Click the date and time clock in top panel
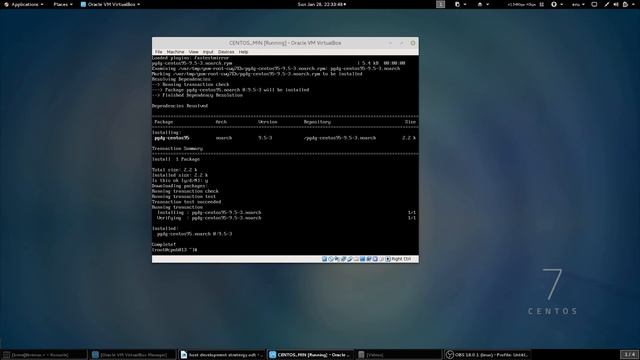Viewport: 640px width, 360px height. (x=322, y=4)
